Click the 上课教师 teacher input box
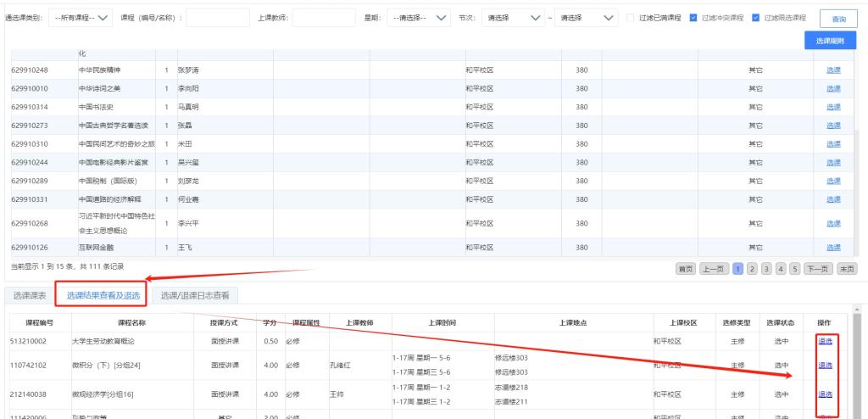Screen dimensions: 868x419 325,18
